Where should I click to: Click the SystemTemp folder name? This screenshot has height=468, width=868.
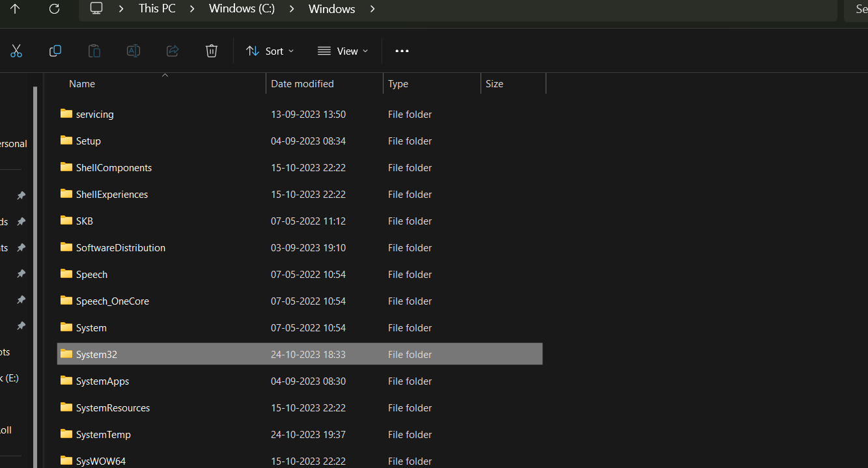[103, 434]
